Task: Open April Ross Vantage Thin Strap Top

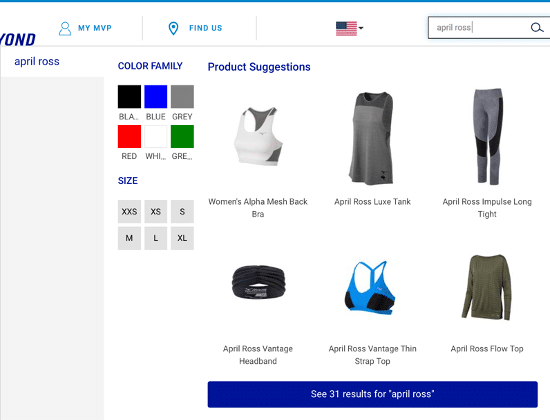Action: coord(372,355)
